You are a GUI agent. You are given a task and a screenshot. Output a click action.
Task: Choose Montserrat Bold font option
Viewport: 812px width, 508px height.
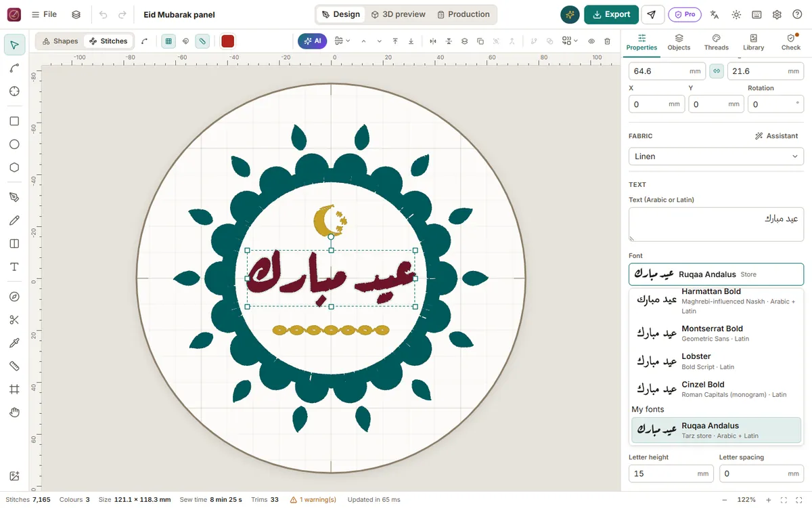(716, 333)
